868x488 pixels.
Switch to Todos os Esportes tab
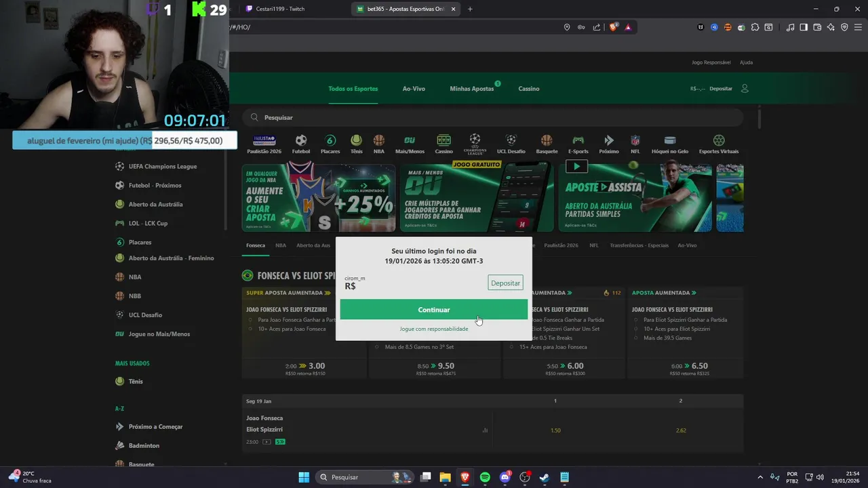coord(353,89)
